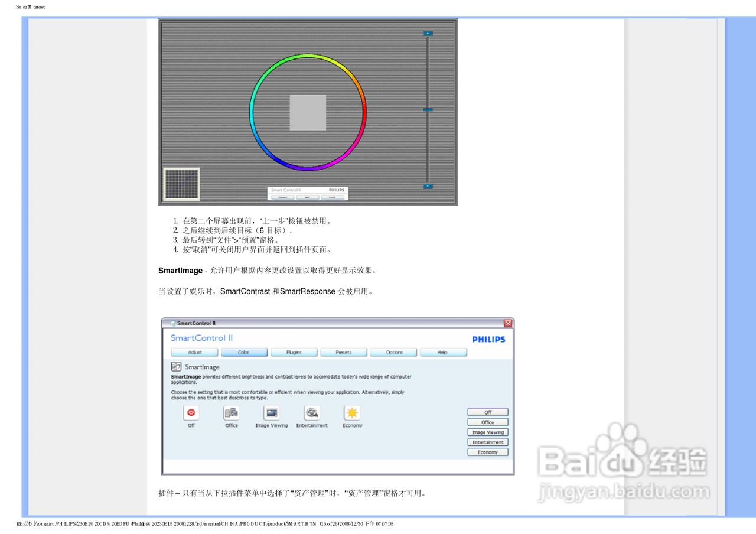Open the Plugins tab

coord(294,352)
